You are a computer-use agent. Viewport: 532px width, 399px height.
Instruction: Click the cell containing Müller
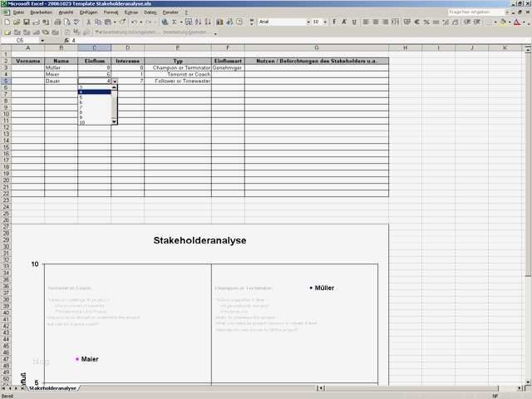[61, 68]
